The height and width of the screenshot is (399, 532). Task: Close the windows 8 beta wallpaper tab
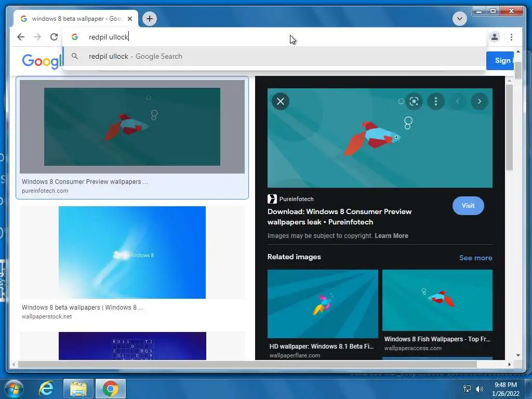point(129,19)
